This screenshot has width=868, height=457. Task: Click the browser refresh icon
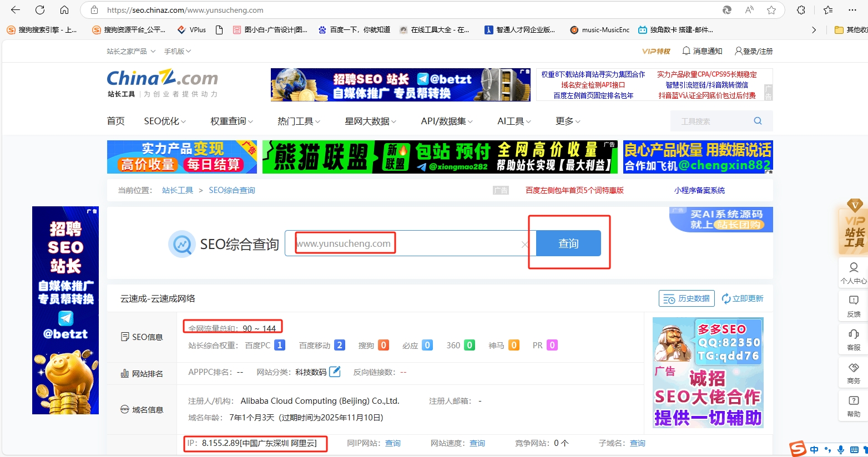pos(40,10)
